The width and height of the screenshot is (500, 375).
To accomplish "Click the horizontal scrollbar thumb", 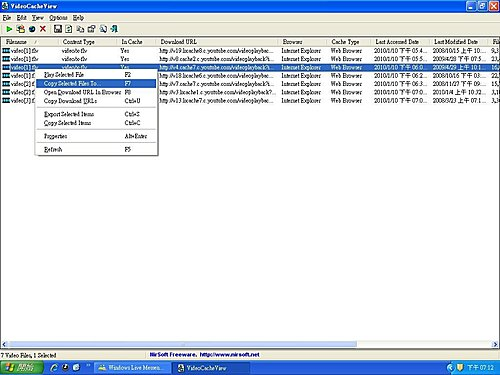I will point(183,344).
